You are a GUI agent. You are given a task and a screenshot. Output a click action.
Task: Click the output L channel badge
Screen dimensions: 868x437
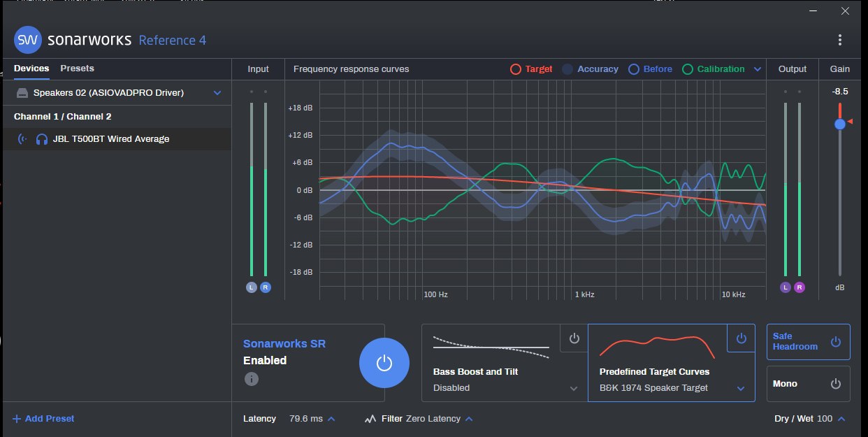click(x=786, y=287)
